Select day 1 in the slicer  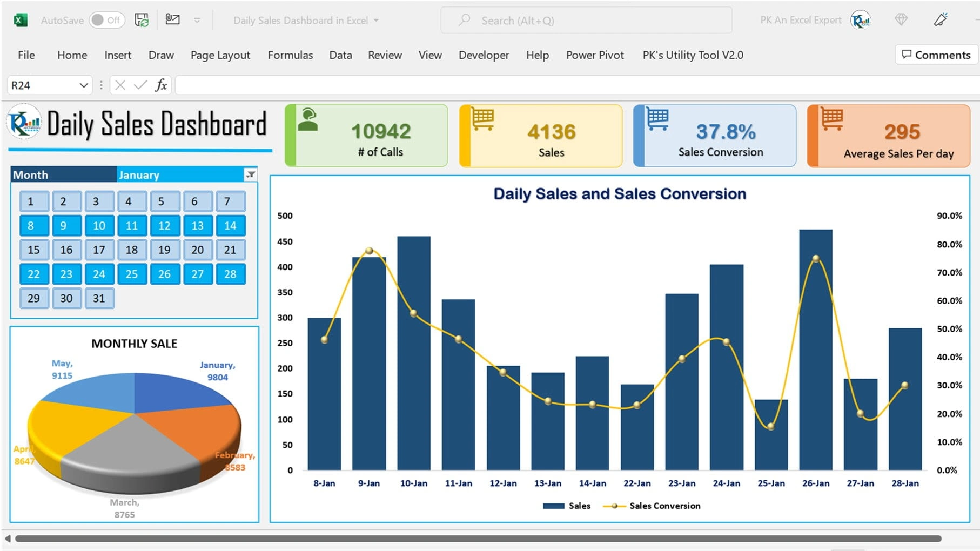tap(34, 201)
